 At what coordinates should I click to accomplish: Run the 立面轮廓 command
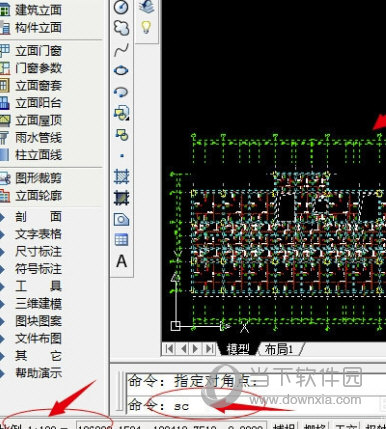point(32,196)
